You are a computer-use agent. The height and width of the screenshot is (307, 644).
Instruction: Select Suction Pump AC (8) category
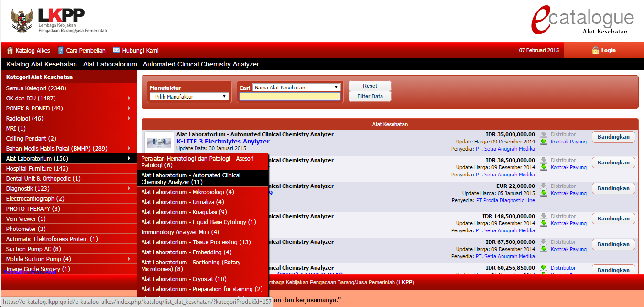click(69, 249)
